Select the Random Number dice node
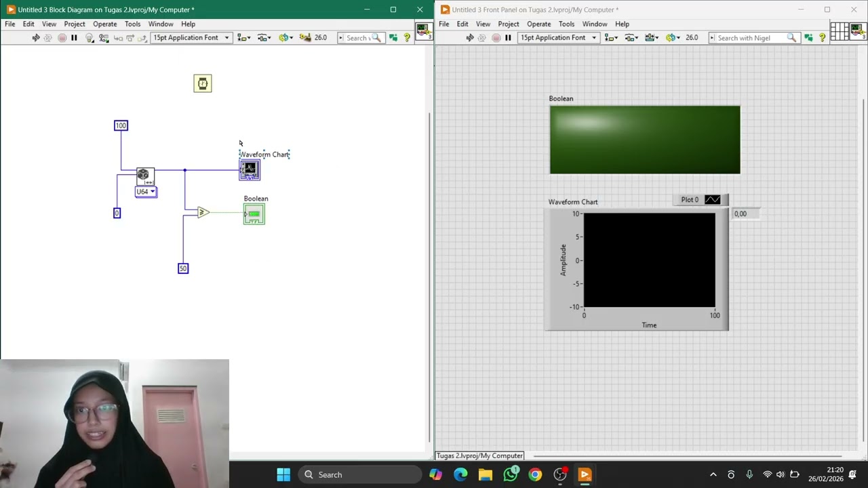868x488 pixels. pyautogui.click(x=144, y=176)
